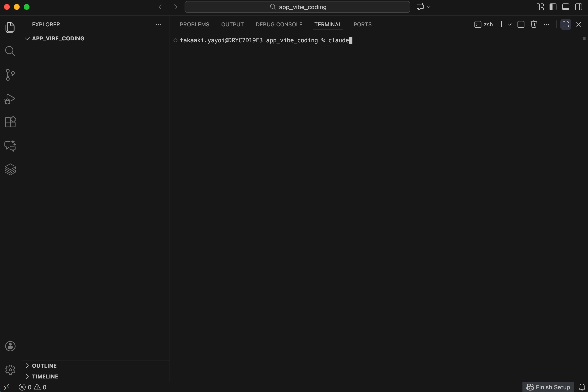Collapse the APP_VIBE_CODING folder
This screenshot has width=588, height=392.
tap(27, 38)
